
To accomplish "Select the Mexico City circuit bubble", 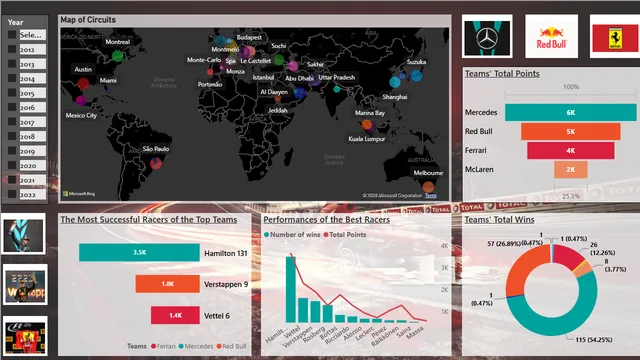I will 81,100.
